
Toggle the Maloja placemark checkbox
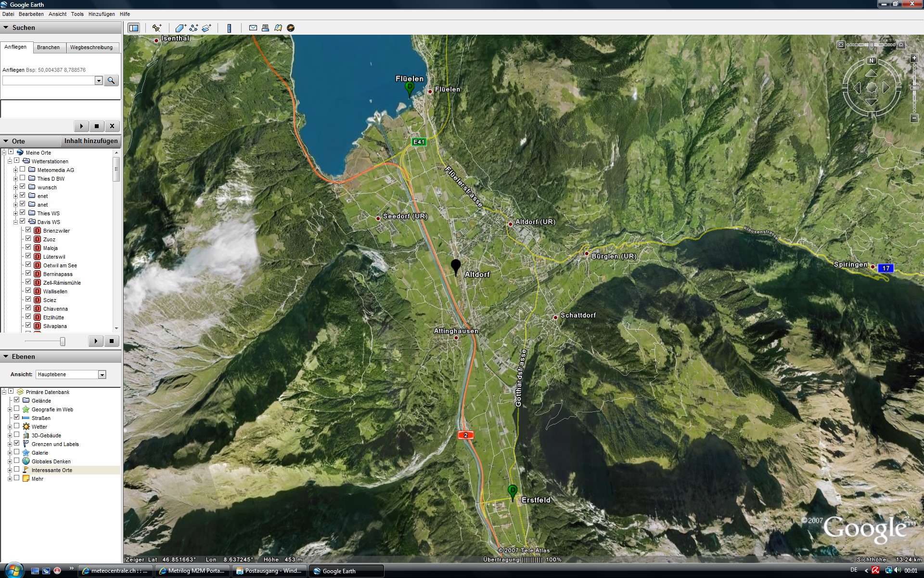click(x=28, y=248)
